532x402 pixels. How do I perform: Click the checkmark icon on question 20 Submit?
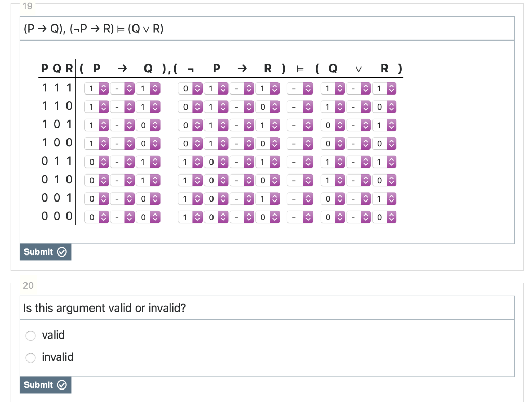pyautogui.click(x=62, y=385)
